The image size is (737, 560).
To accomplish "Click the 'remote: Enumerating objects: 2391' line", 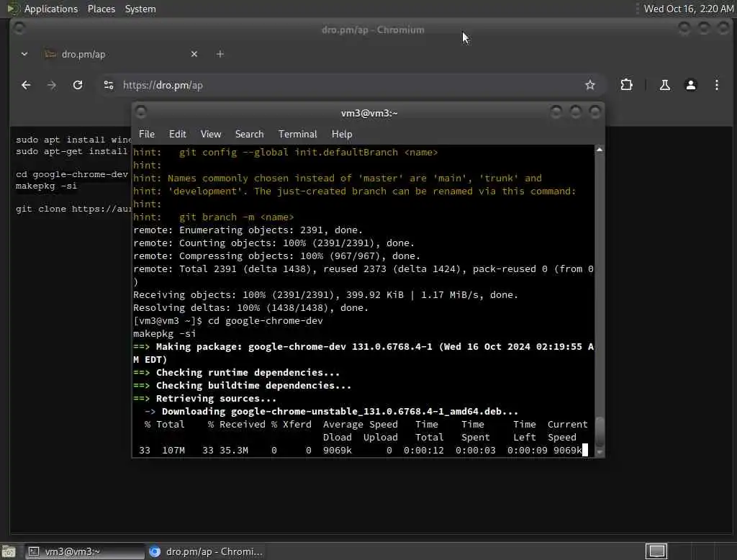I will click(248, 230).
